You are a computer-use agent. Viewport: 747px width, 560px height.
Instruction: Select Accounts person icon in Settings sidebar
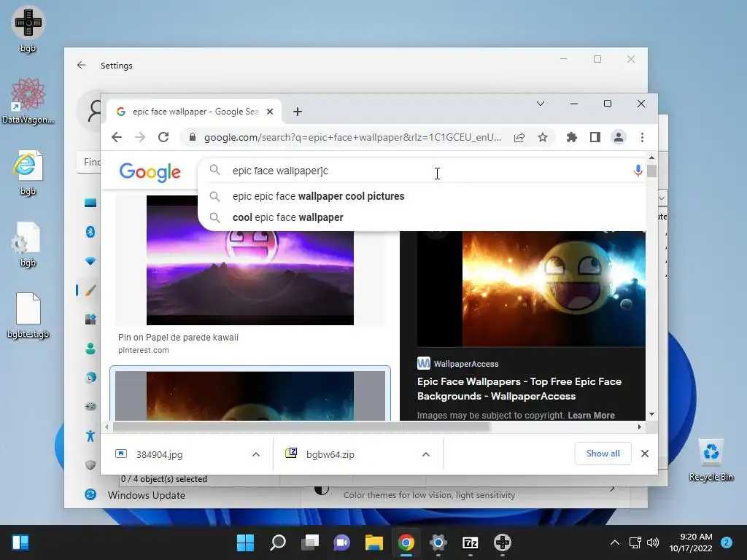point(90,349)
